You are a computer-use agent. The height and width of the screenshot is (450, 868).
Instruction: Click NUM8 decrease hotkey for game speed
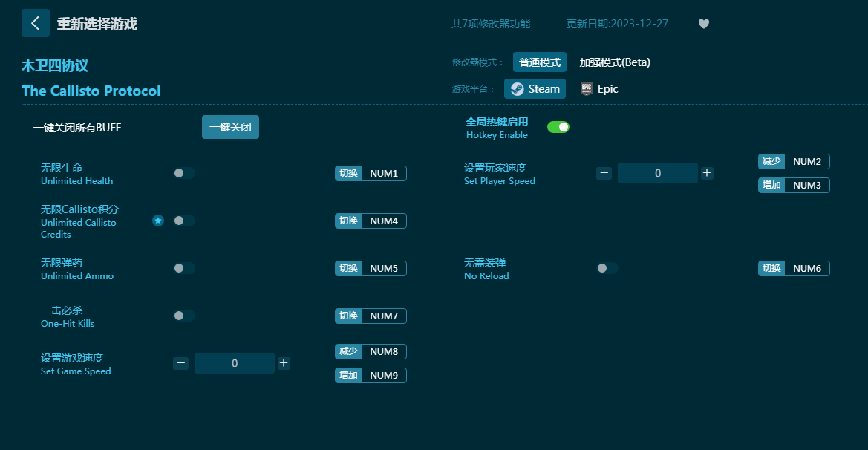pyautogui.click(x=371, y=351)
